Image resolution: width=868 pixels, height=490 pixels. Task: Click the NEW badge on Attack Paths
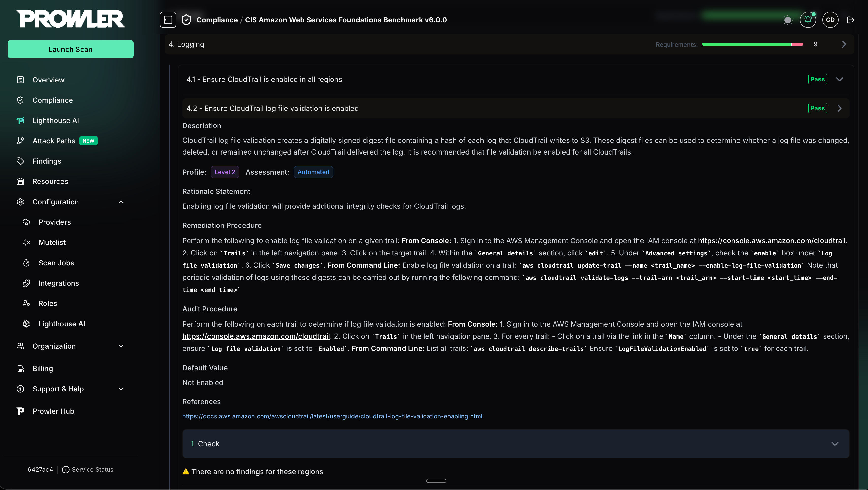[x=88, y=141]
